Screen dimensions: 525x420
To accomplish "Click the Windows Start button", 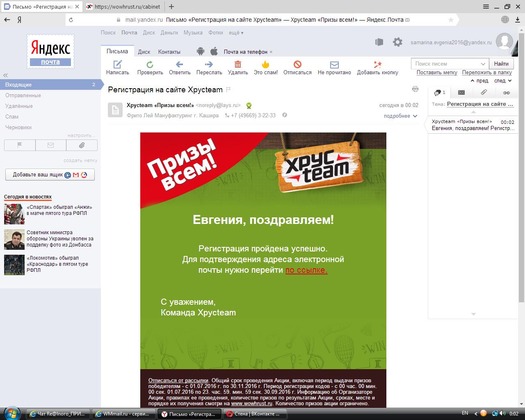I will click(11, 413).
